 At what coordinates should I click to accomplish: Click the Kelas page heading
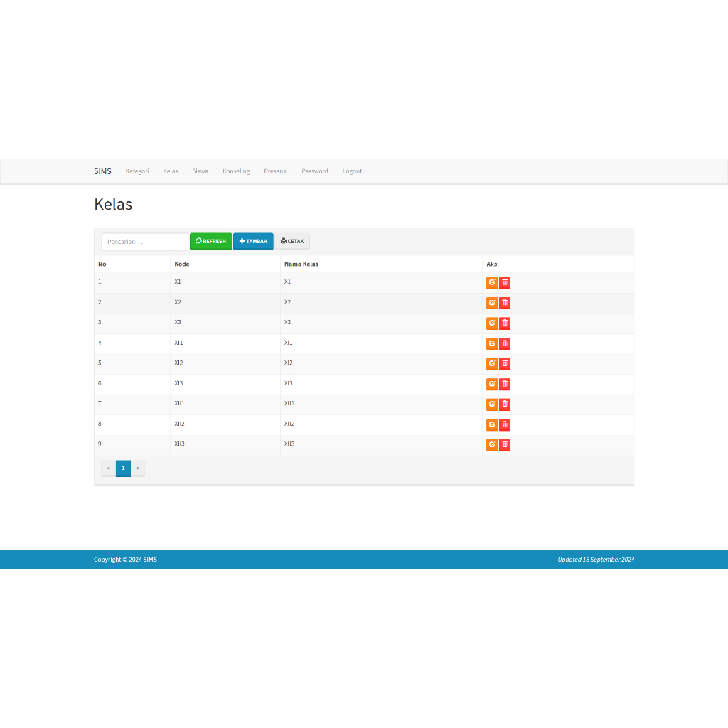[x=113, y=204]
